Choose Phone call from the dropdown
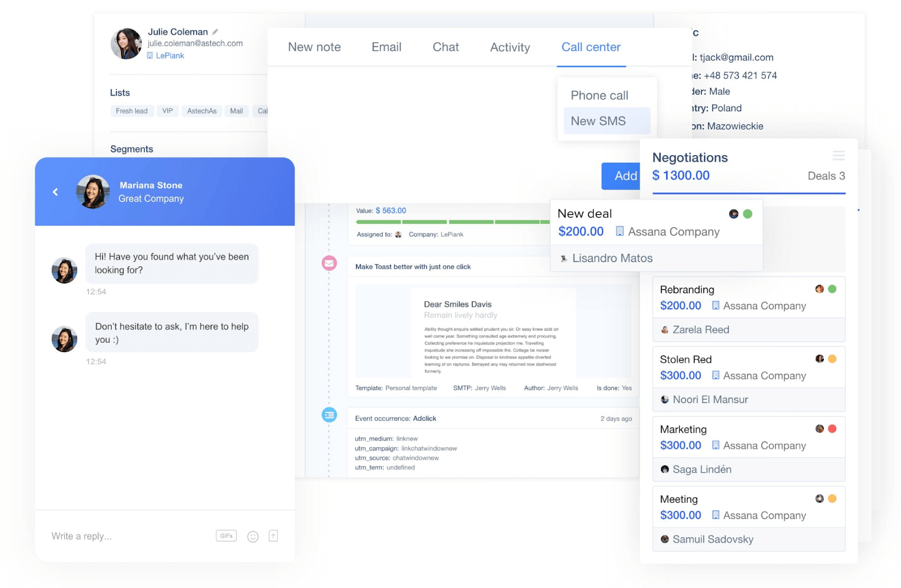The width and height of the screenshot is (901, 588). 599,96
